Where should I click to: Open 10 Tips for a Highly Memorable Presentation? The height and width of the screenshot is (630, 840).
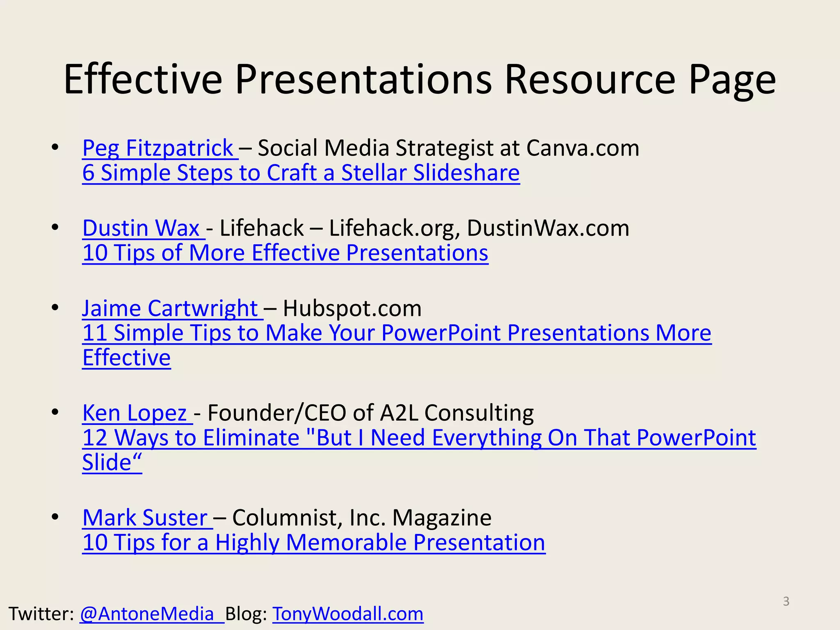tap(314, 542)
